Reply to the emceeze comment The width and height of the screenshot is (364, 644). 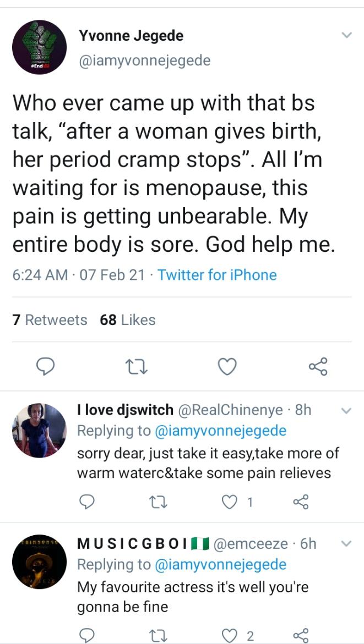[86, 636]
